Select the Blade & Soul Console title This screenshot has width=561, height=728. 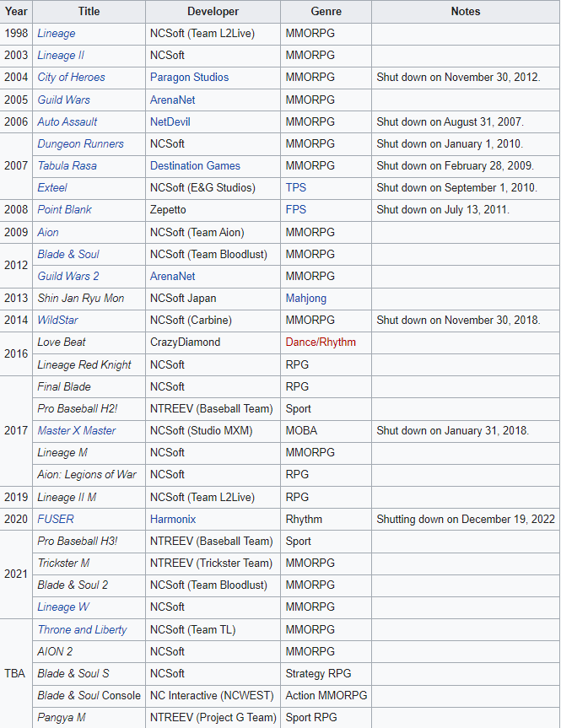point(89,695)
